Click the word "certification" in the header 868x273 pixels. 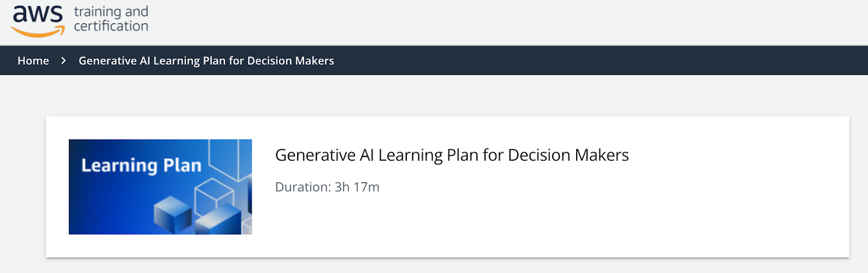[x=111, y=26]
